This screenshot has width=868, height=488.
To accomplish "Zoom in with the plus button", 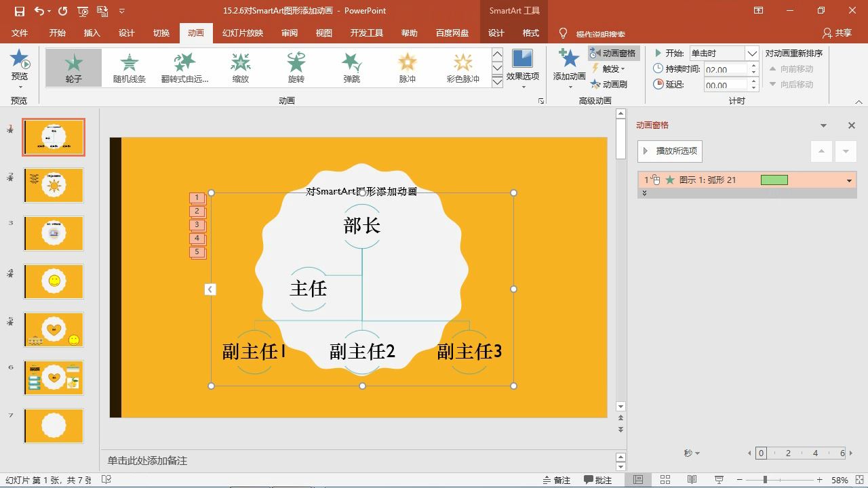I will 820,480.
